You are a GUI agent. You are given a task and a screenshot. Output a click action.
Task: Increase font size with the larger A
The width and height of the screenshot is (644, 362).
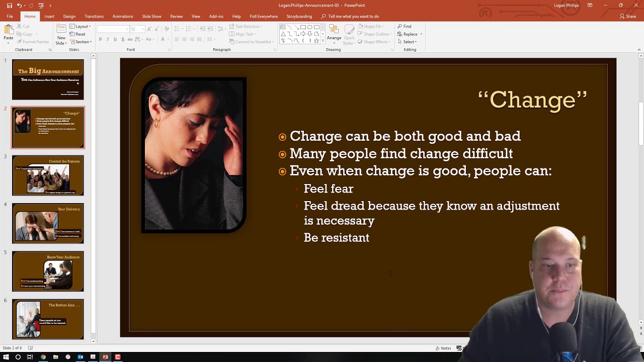(x=149, y=29)
